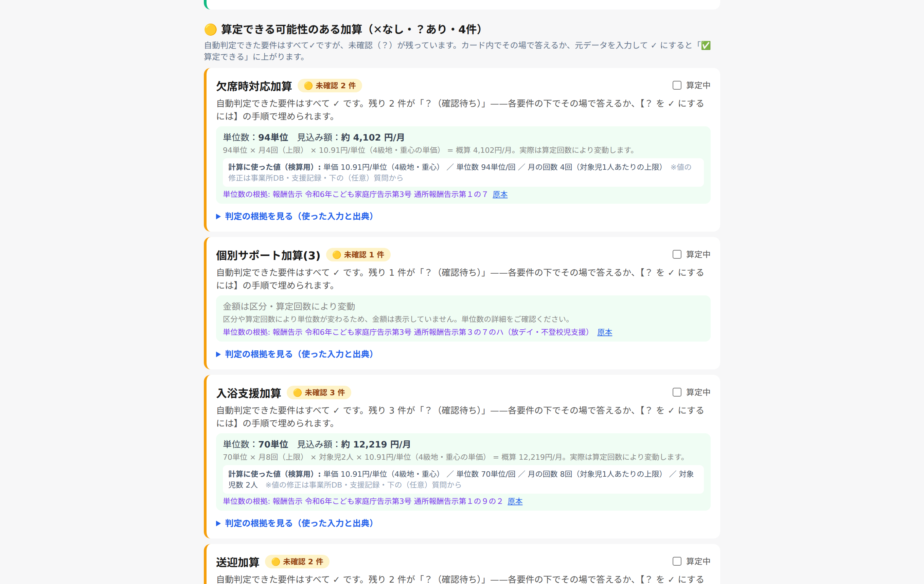Click the 94単位 × 月4回 formula line
This screenshot has width=924, height=584.
(430, 150)
